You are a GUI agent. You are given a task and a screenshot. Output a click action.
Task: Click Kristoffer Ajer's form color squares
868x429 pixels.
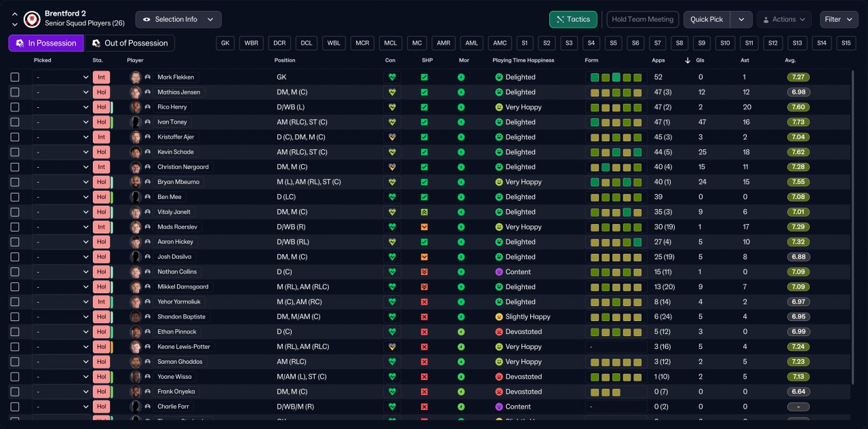[616, 137]
